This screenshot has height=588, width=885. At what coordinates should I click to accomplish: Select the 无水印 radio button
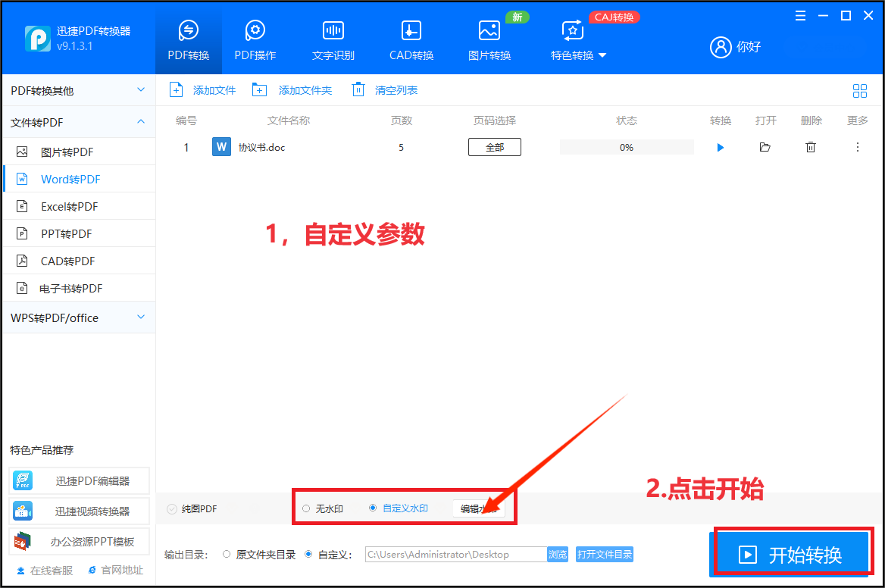click(306, 508)
